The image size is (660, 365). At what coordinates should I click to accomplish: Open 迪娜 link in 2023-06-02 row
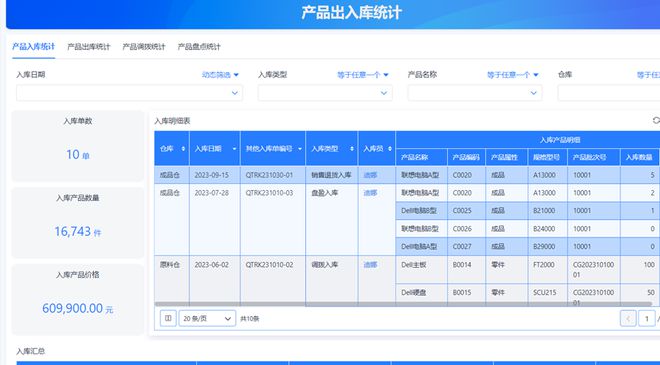(x=370, y=265)
